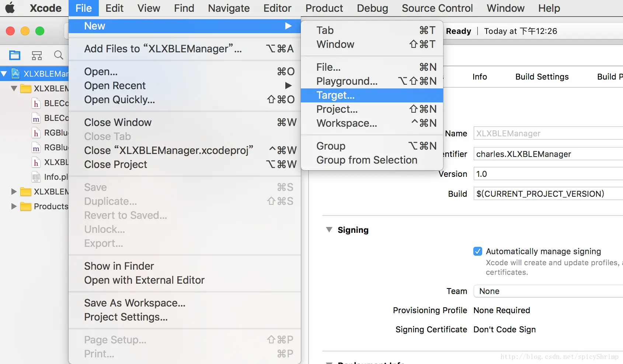Click the XLXBL header file icon
623x364 pixels.
pyautogui.click(x=36, y=162)
